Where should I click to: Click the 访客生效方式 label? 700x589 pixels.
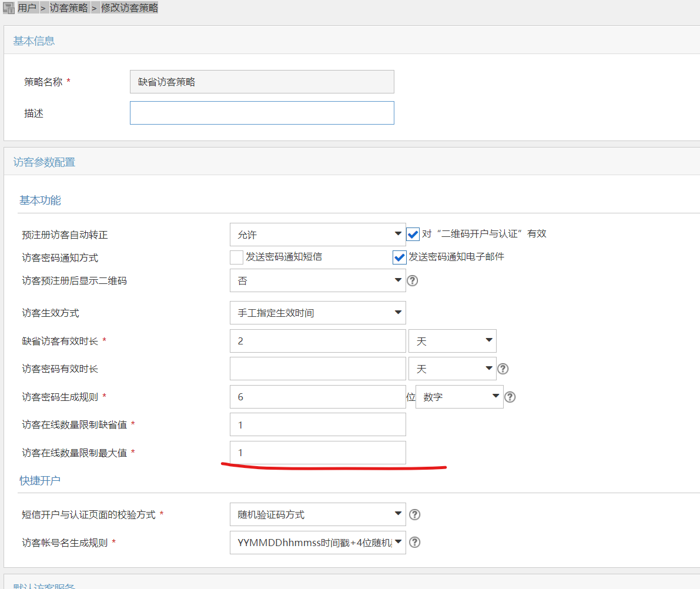(51, 313)
